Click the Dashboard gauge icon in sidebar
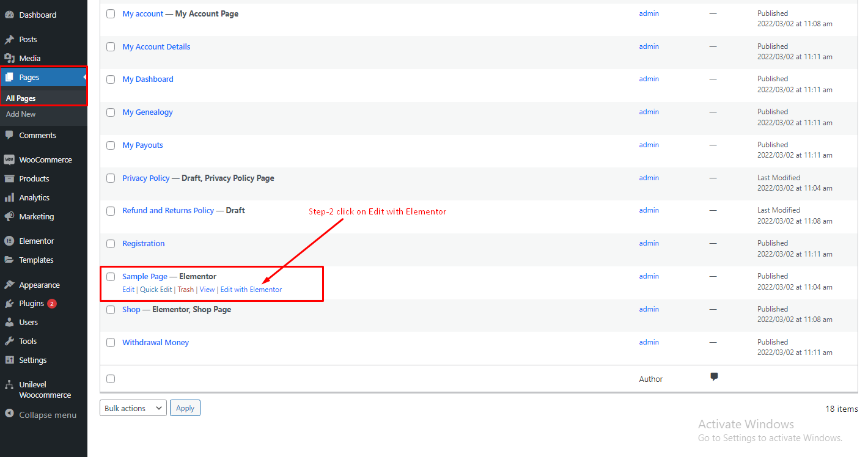The width and height of the screenshot is (868, 457). (x=9, y=15)
